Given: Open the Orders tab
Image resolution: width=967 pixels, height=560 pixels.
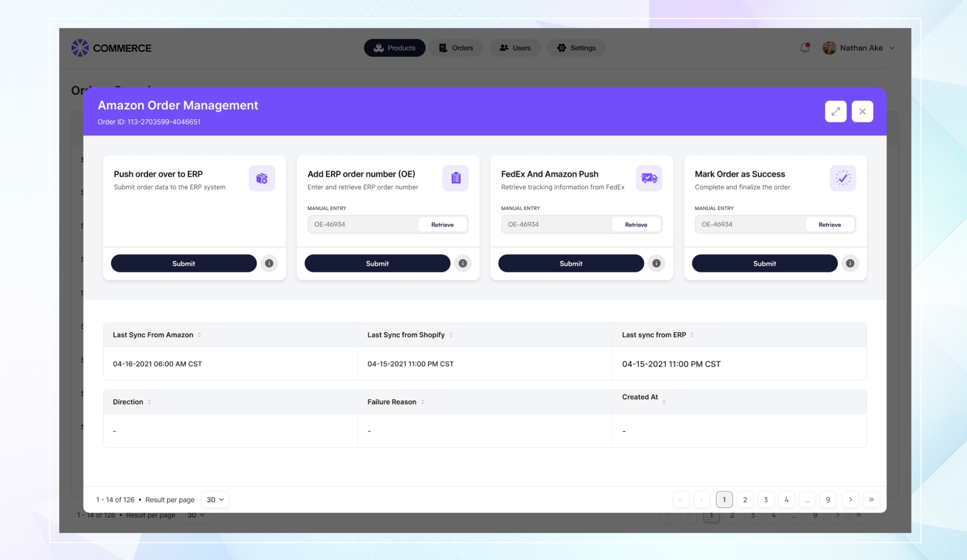Looking at the screenshot, I should 456,48.
